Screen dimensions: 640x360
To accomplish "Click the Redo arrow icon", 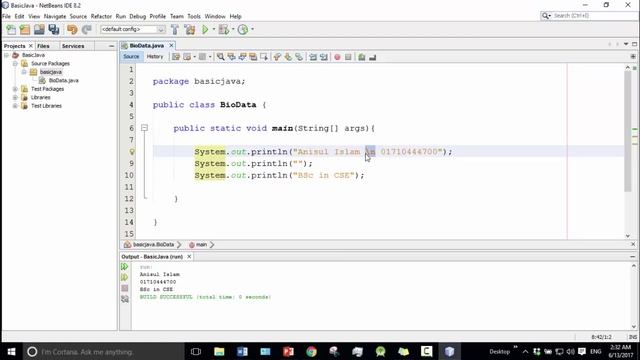I will point(87,29).
